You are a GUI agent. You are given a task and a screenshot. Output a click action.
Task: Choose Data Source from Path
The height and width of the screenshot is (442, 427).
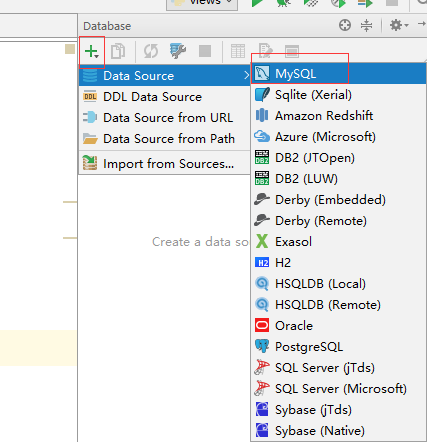tap(165, 139)
